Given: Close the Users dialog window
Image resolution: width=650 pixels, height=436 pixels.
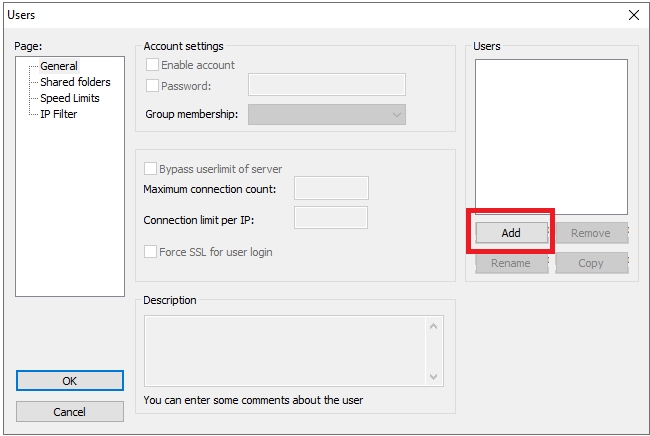Looking at the screenshot, I should tap(633, 15).
